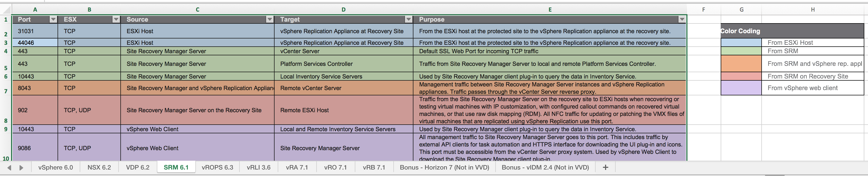
Task: Click the green From SRM color swatch
Action: (x=741, y=51)
